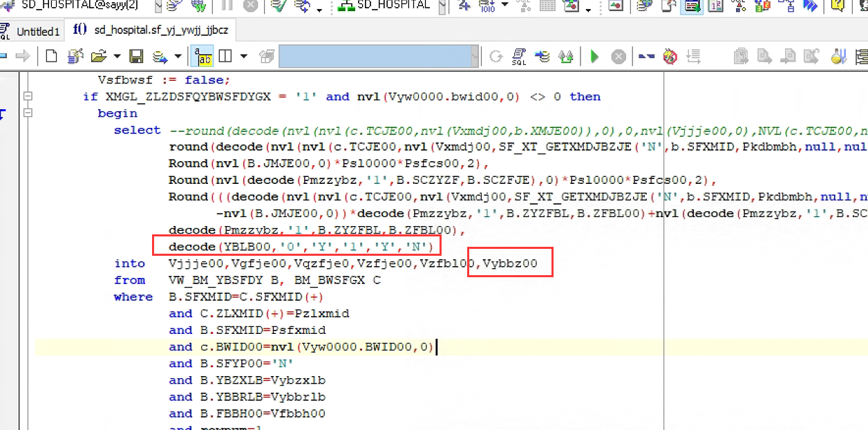Click the save-to-database icon with blue arrow
Image resolution: width=868 pixels, height=430 pixels.
160,56
